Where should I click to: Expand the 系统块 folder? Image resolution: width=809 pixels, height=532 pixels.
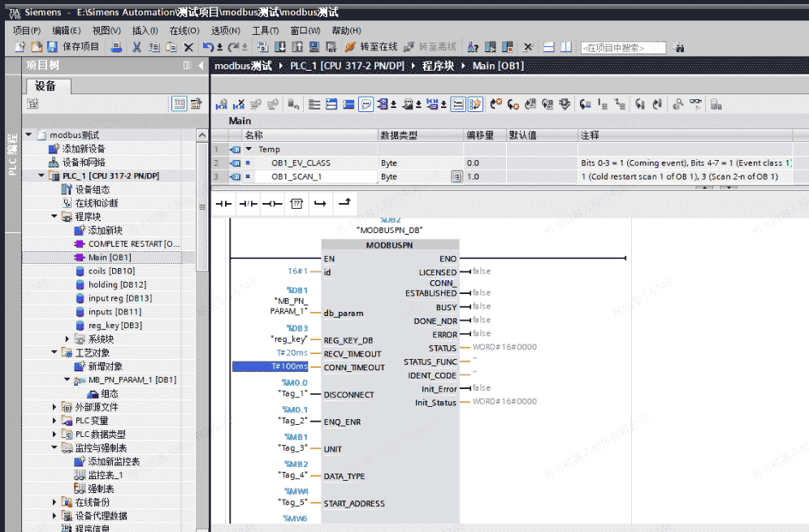click(67, 339)
